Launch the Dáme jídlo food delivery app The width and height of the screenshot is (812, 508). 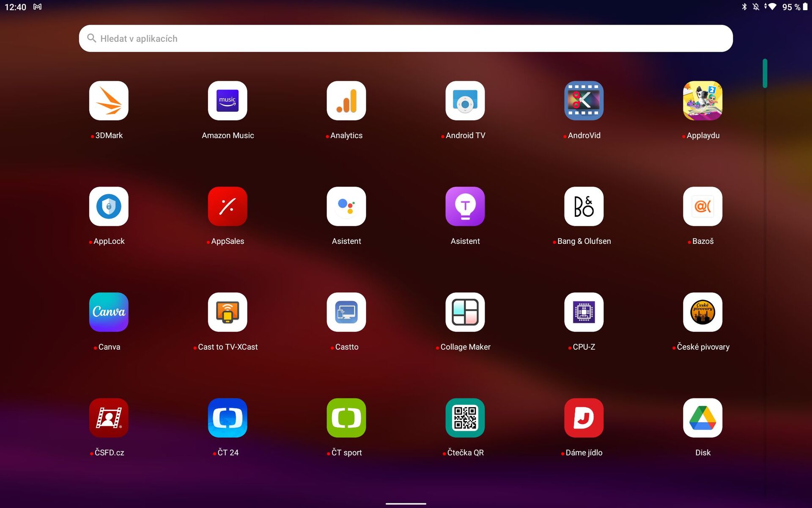584,418
